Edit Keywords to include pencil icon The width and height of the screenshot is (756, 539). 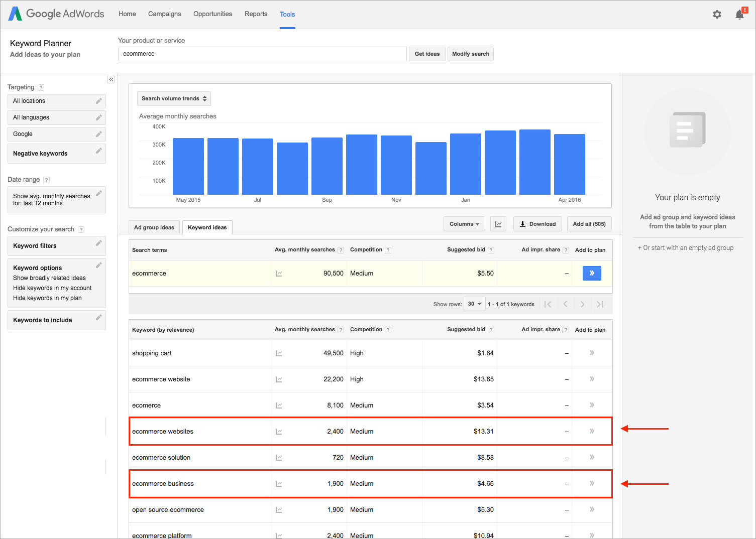tap(99, 317)
